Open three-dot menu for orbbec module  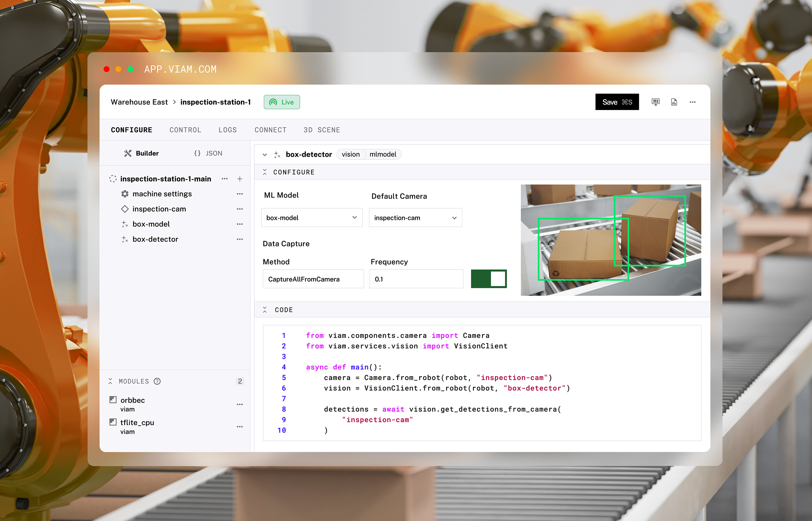[240, 404]
